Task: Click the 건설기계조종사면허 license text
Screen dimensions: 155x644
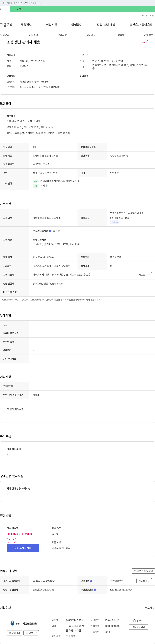Action: coord(60,181)
